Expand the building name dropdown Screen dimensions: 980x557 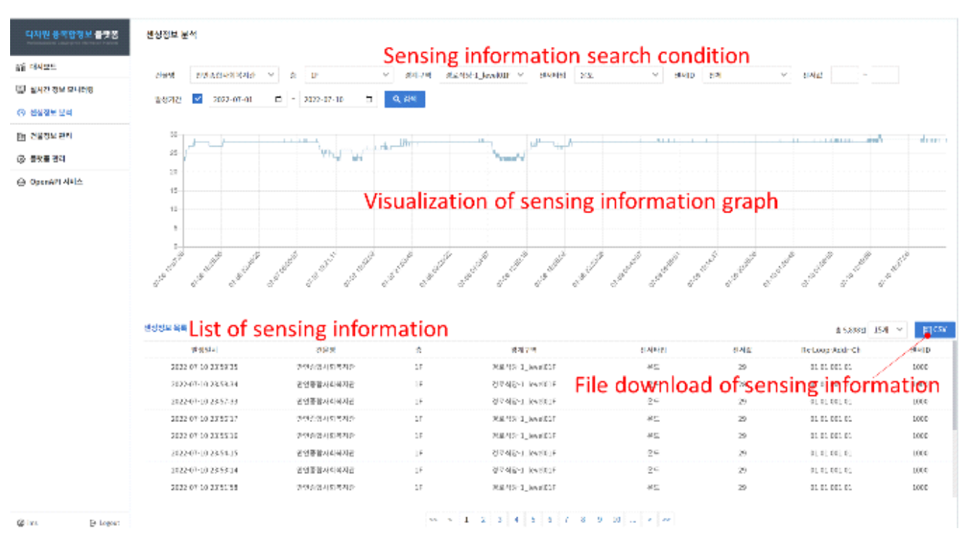[x=234, y=74]
